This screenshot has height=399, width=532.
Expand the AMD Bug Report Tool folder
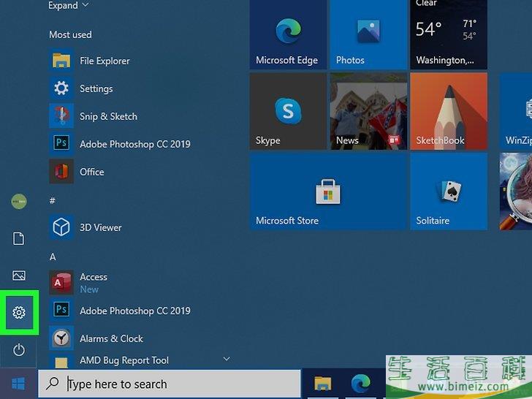tap(226, 359)
